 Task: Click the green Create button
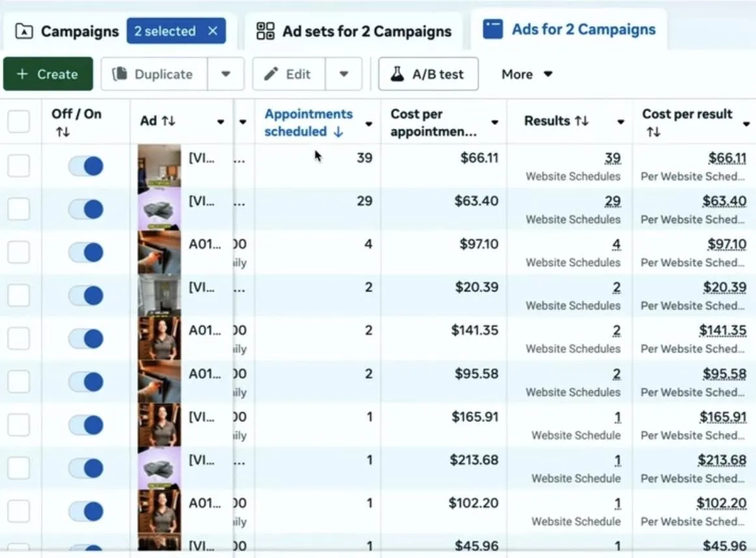[47, 74]
